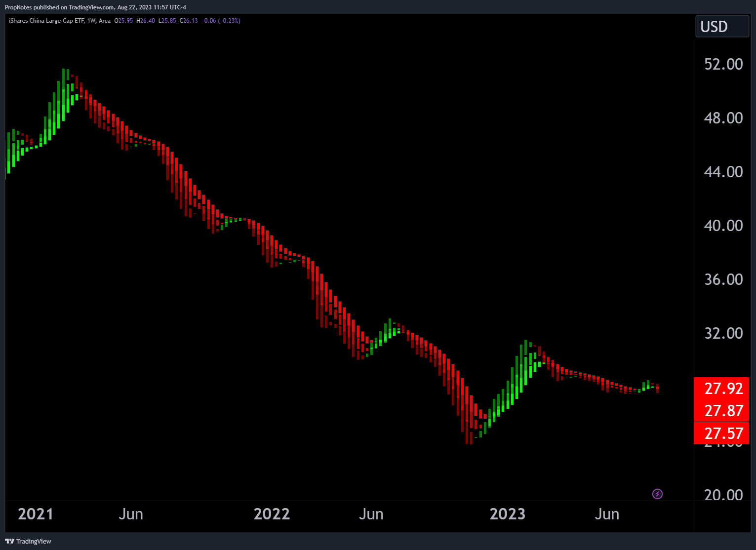Screen dimensions: 756x550
Task: Click the TradingView logo
Action: (x=28, y=541)
